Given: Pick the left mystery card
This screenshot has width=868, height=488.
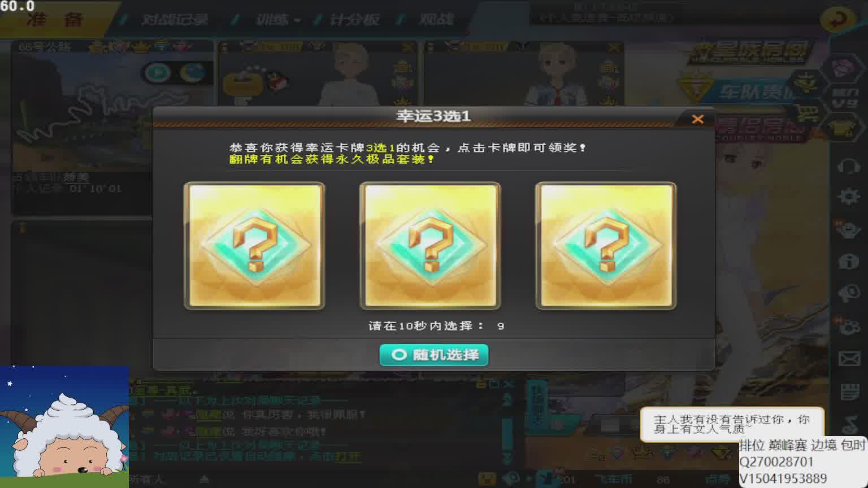Looking at the screenshot, I should pos(254,246).
